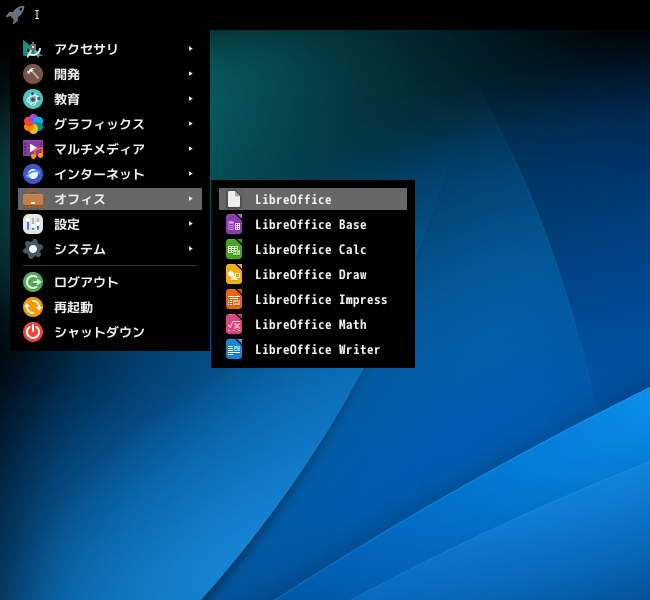The image size is (650, 600).
Task: Click the グラフィックス colorful graphics icon
Action: tap(33, 124)
